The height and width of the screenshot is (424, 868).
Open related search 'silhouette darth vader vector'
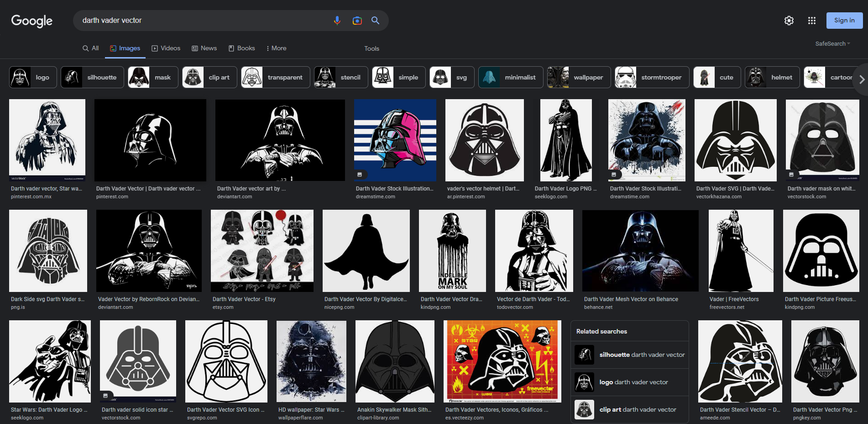(630, 355)
